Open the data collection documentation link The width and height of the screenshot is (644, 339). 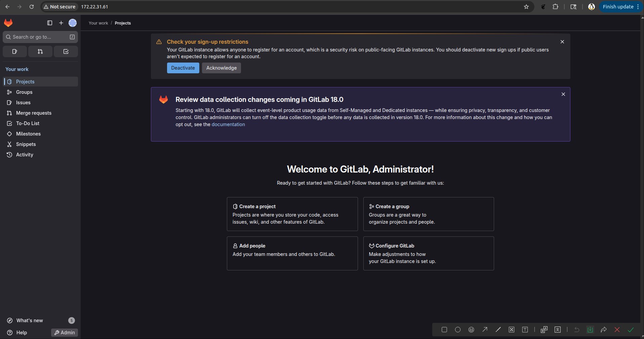[x=228, y=124]
